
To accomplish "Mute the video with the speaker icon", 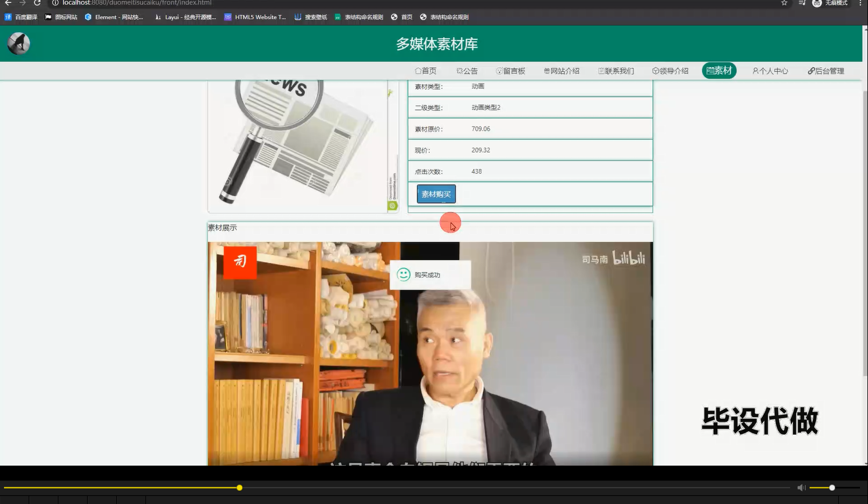I will point(801,487).
